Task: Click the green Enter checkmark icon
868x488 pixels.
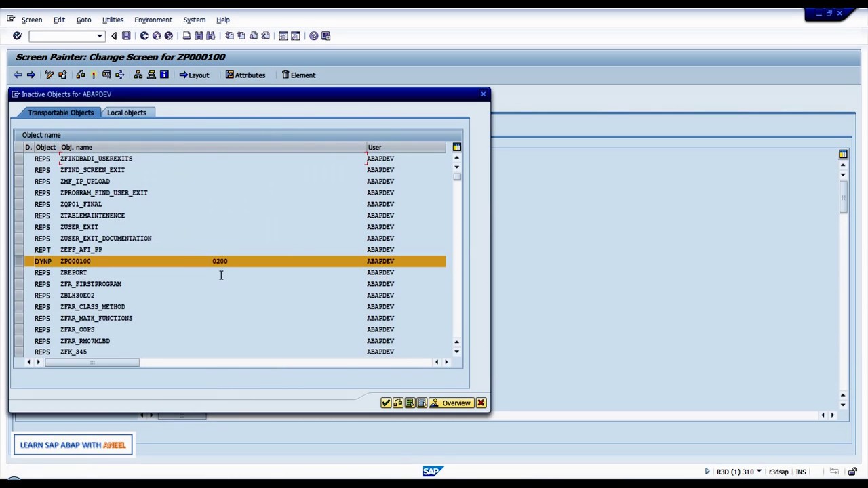Action: pyautogui.click(x=17, y=36)
